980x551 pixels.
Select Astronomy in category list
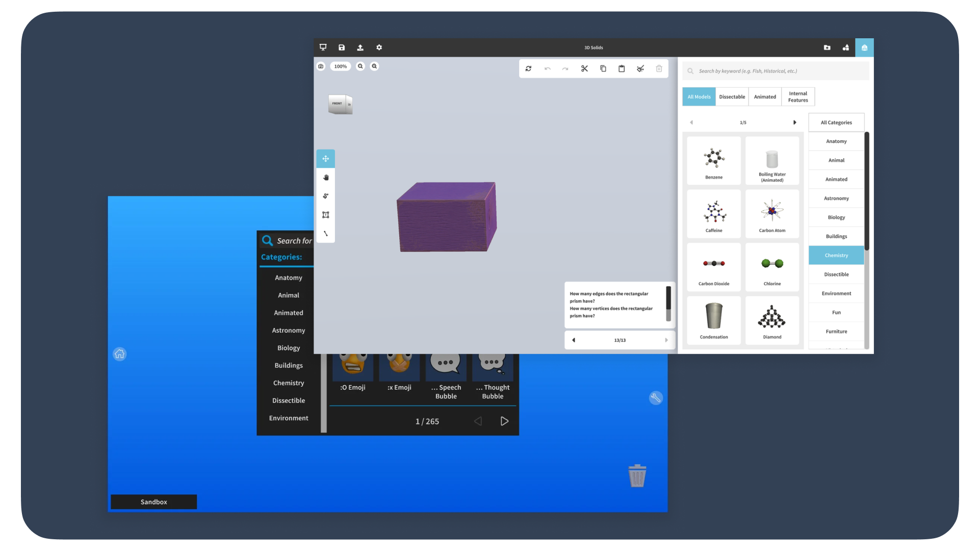(836, 198)
